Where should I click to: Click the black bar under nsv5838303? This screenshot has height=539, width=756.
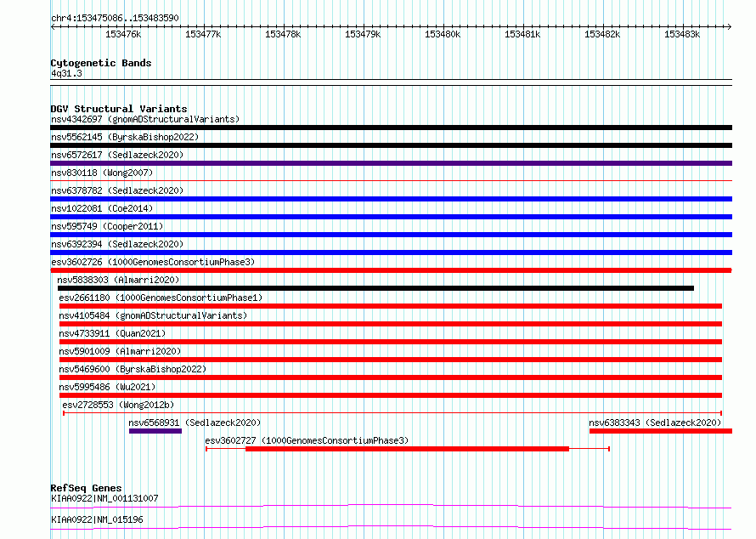coord(375,288)
